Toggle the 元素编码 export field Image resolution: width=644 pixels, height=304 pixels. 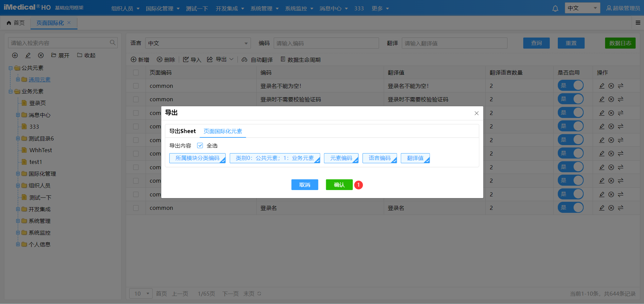coord(341,158)
